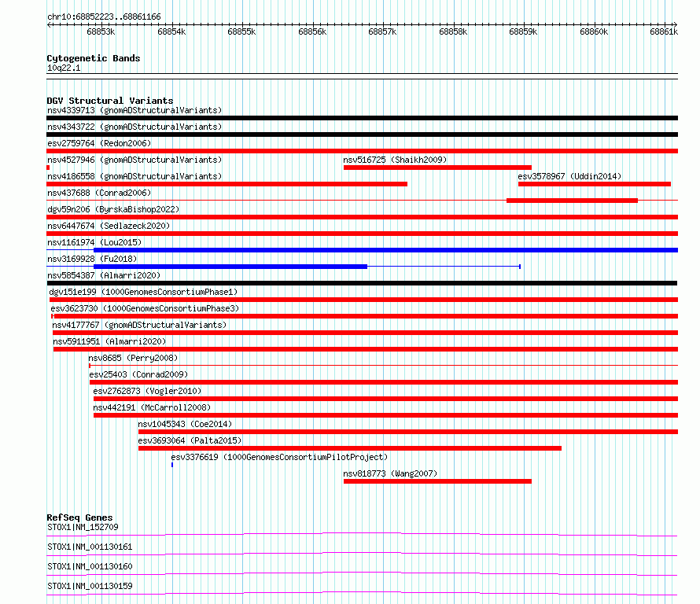Click the nsv1161974 (Lou2015) label

click(x=94, y=242)
